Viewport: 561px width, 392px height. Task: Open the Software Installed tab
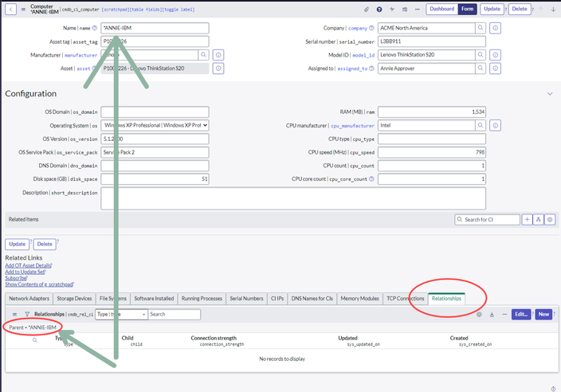[x=154, y=298]
